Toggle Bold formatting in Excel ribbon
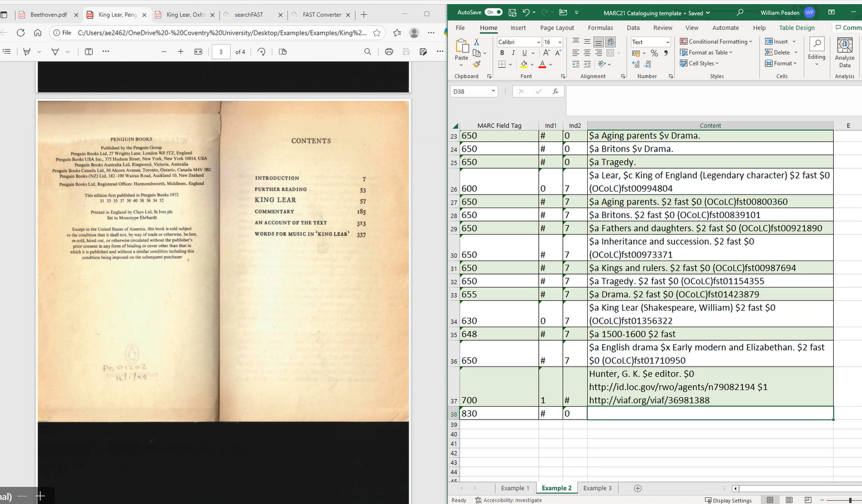 502,53
